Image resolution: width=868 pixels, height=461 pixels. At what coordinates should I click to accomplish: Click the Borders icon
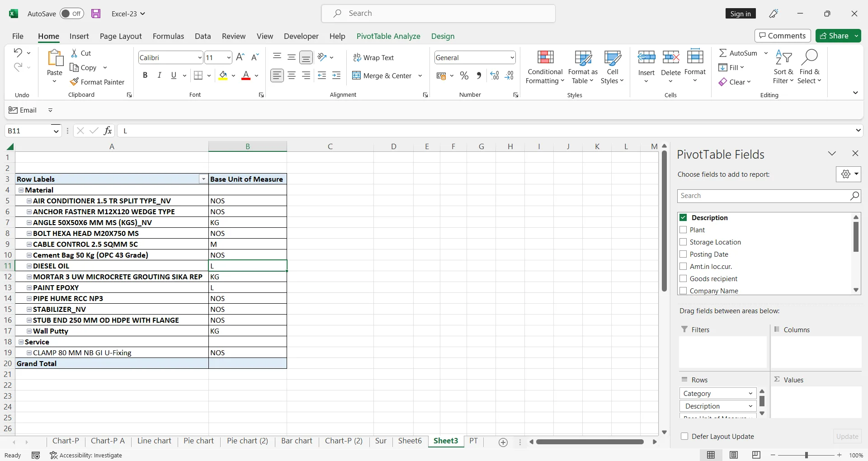198,75
